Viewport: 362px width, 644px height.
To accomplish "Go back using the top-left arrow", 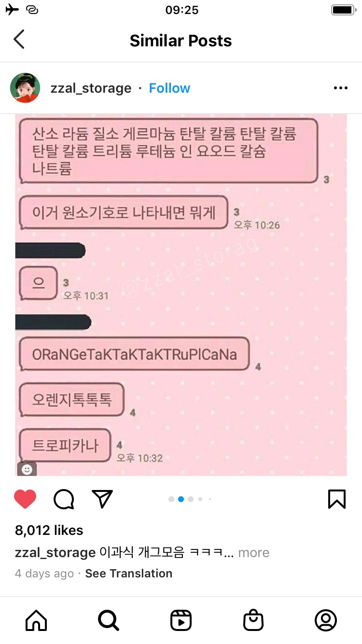I will click(x=19, y=40).
